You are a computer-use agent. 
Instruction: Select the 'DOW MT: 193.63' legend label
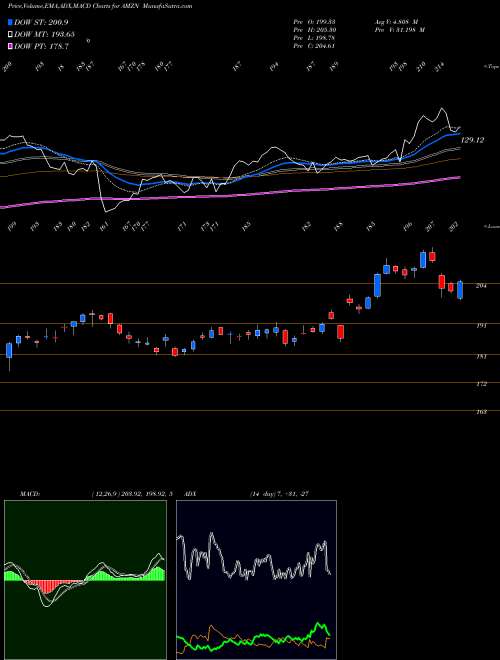44,34
